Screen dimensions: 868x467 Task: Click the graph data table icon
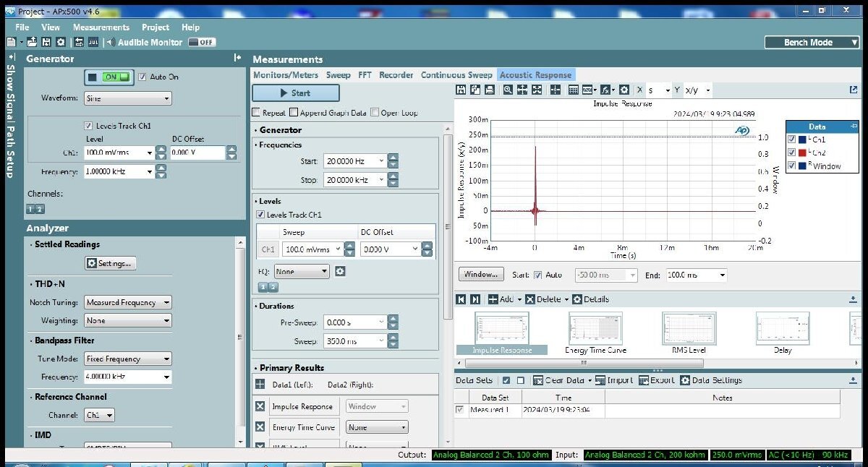click(573, 90)
